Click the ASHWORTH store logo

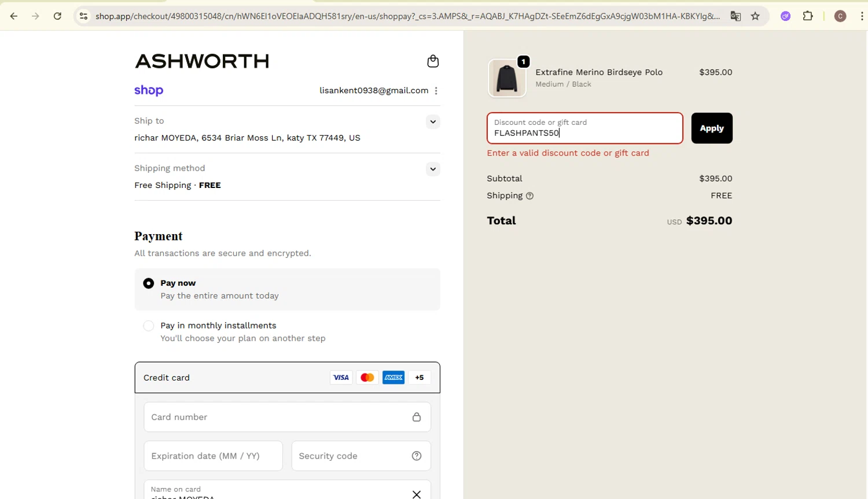tap(202, 61)
